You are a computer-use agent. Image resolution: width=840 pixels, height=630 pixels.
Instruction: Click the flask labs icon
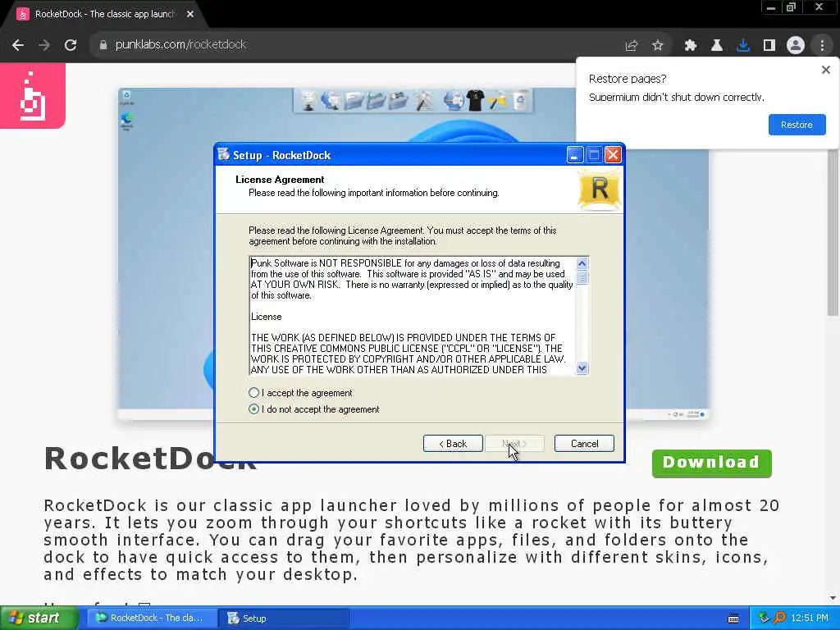717,46
